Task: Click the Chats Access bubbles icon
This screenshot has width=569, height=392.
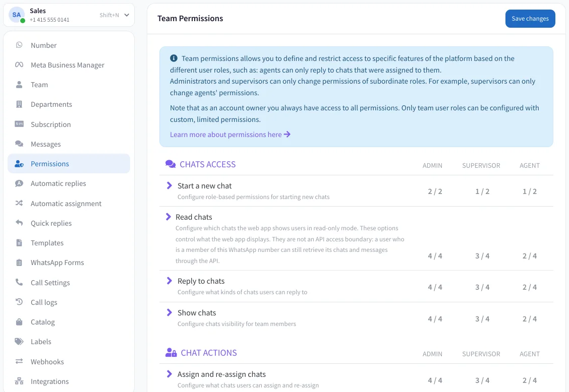Action: pyautogui.click(x=170, y=164)
